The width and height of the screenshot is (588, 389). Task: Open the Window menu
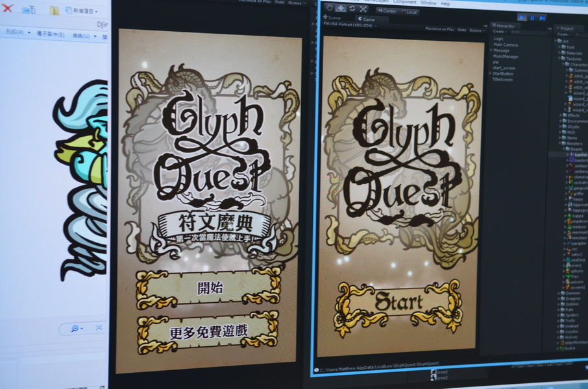click(x=428, y=3)
